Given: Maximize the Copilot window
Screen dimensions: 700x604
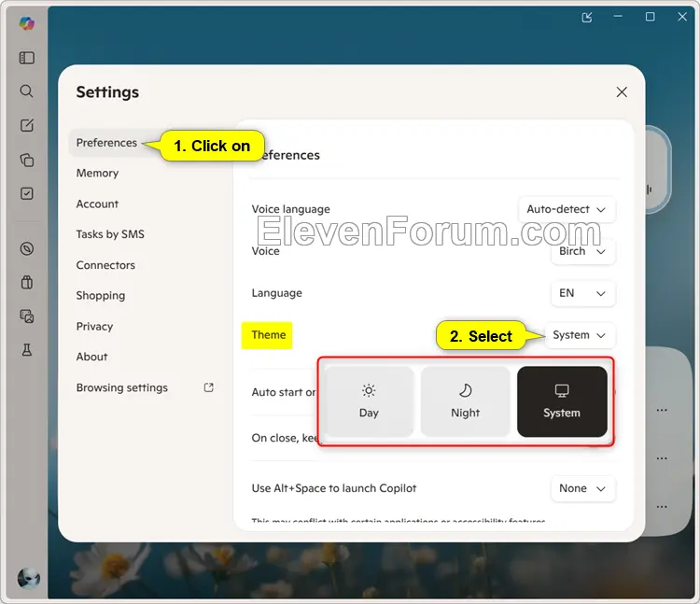Looking at the screenshot, I should pos(651,17).
